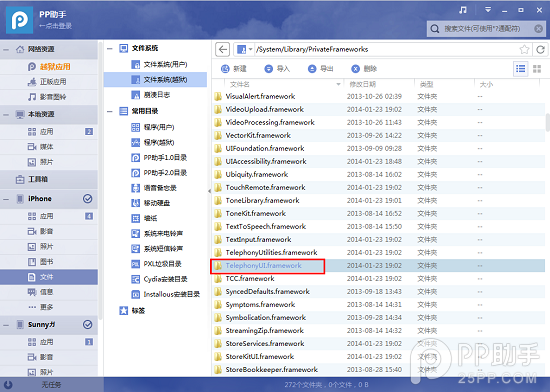550x392 pixels.
Task: Switch to list view
Action: coord(521,69)
